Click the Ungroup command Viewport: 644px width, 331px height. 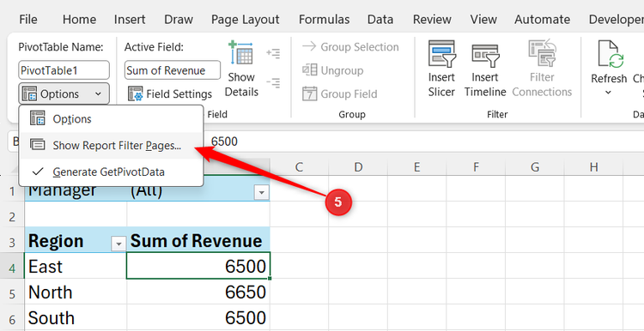coord(332,70)
